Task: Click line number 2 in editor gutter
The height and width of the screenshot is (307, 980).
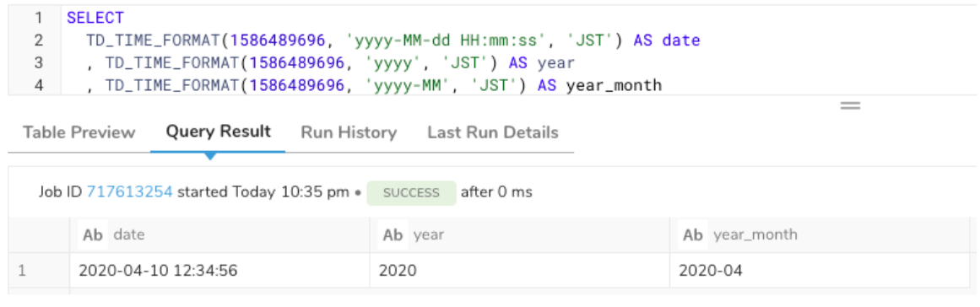Action: click(39, 40)
